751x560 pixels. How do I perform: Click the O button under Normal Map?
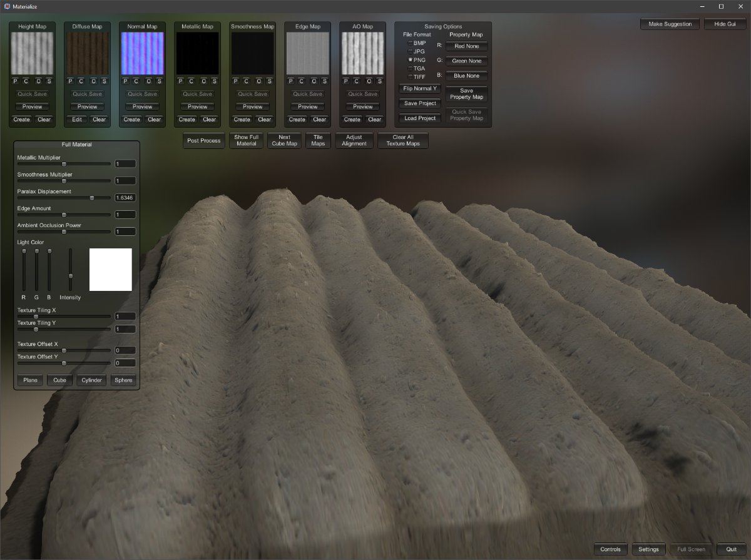point(149,81)
